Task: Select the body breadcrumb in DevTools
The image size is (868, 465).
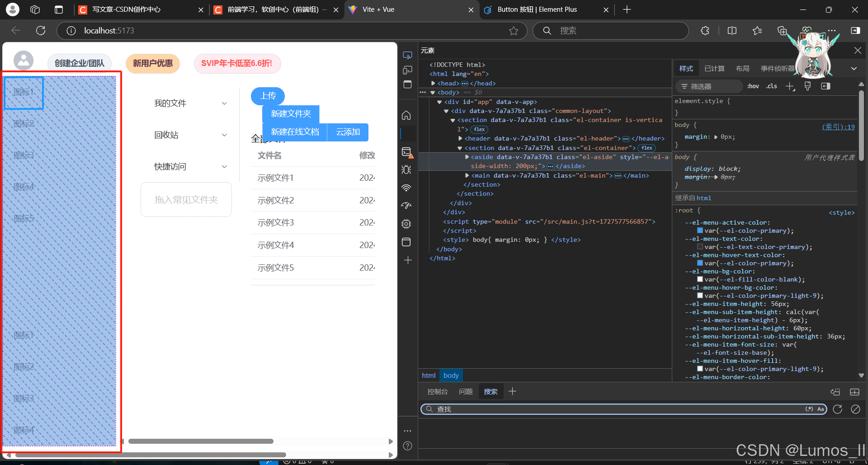Action: [x=451, y=376]
